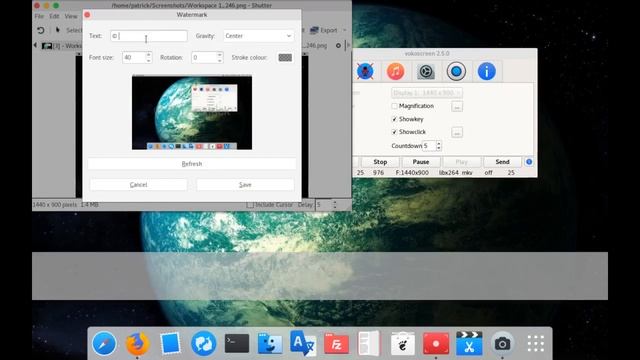This screenshot has height=360, width=640.
Task: Open red screen recorder icon in dock
Action: pyautogui.click(x=436, y=344)
